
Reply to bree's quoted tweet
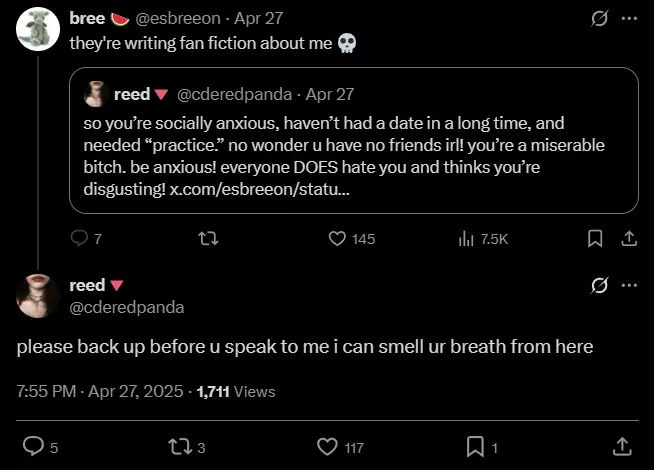[x=81, y=239]
